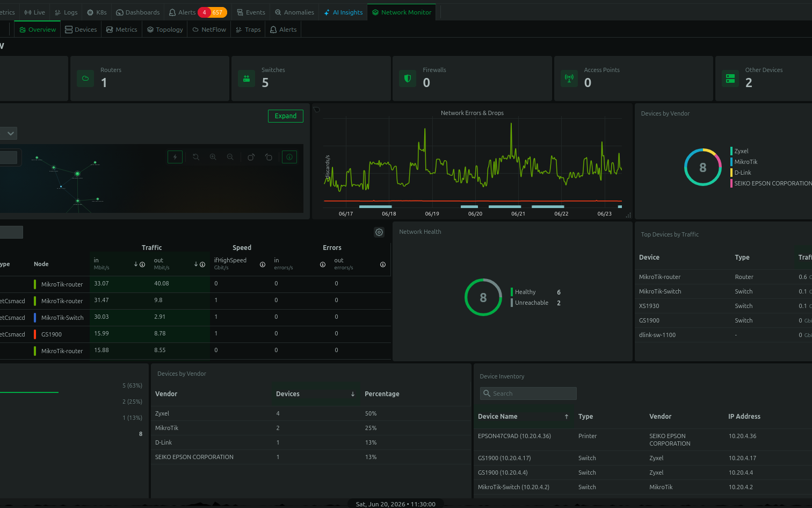The height and width of the screenshot is (508, 812).
Task: Zoom out on the topology map
Action: [230, 157]
